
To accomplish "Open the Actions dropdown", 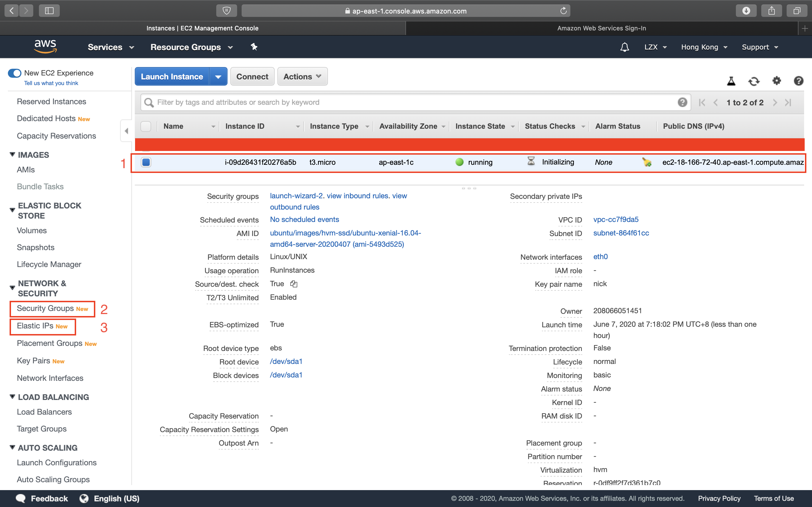I will [302, 76].
